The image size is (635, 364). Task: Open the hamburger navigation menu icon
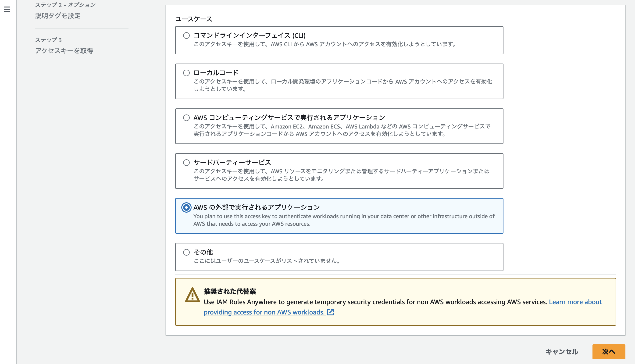click(7, 10)
